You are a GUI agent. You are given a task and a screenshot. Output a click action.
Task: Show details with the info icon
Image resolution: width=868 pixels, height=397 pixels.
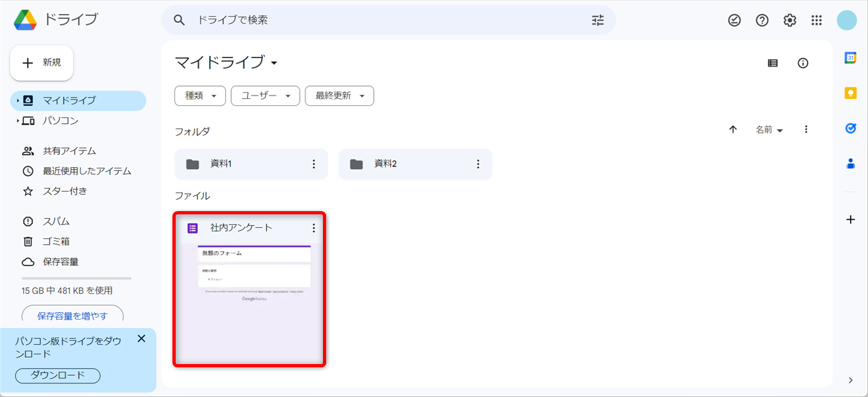click(x=803, y=63)
